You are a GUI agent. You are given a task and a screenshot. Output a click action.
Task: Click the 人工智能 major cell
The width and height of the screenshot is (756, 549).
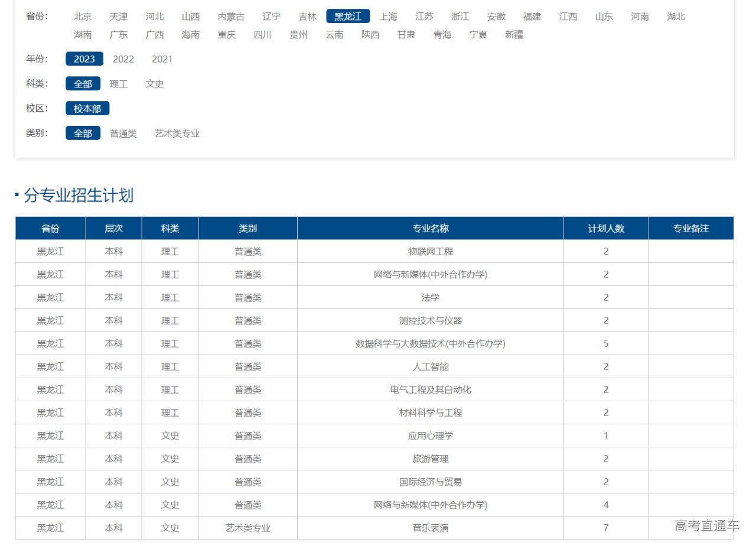pos(430,366)
